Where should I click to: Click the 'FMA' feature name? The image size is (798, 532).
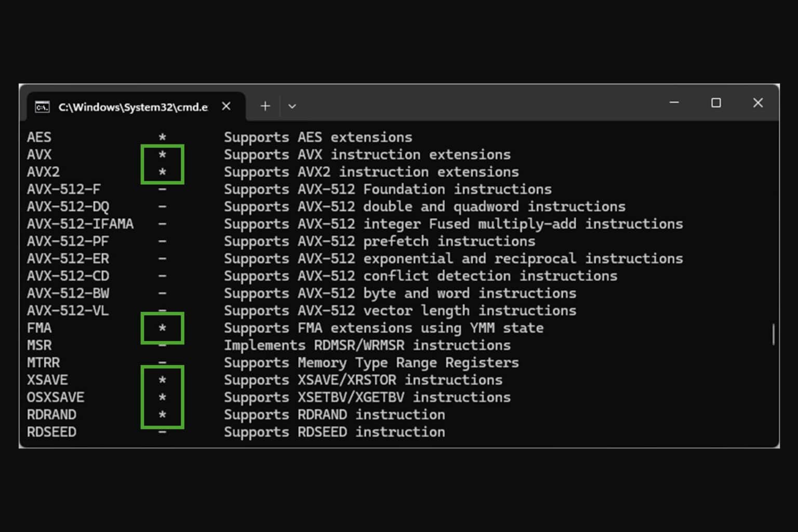[x=39, y=328]
